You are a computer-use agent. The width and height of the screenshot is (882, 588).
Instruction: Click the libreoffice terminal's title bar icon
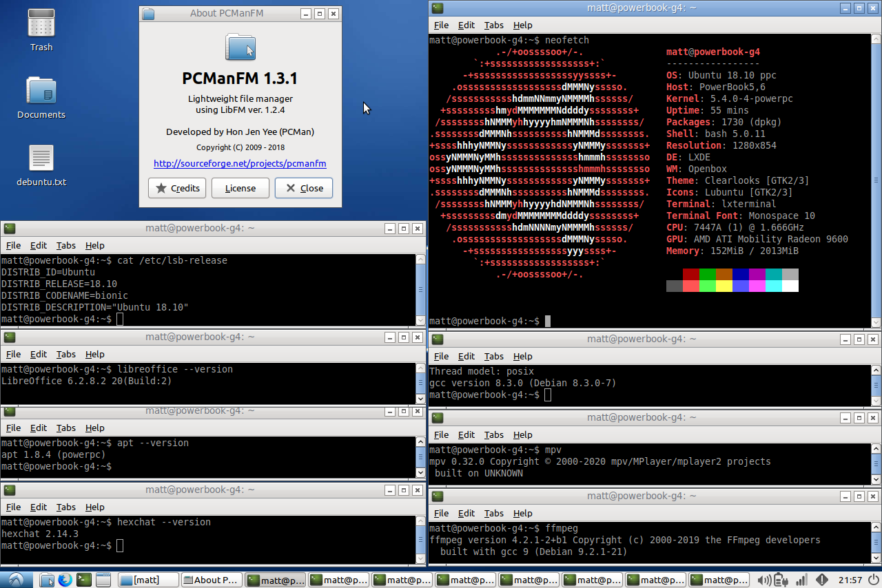tap(9, 337)
